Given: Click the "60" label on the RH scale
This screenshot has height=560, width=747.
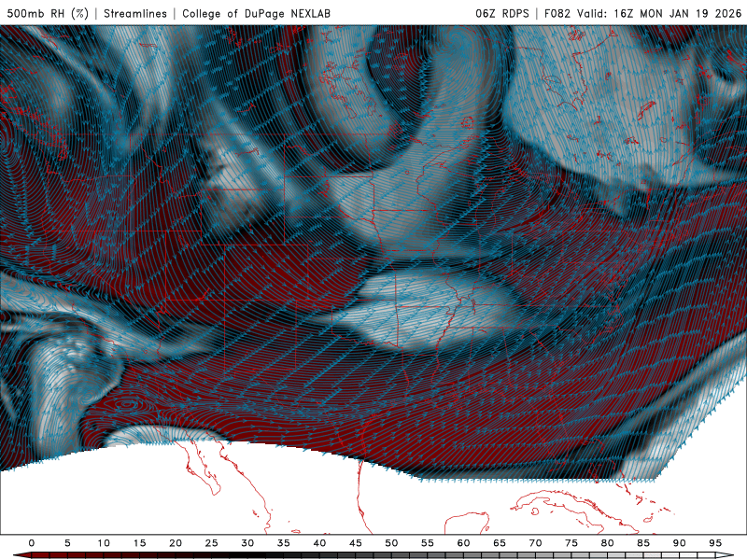Looking at the screenshot, I should click(463, 543).
